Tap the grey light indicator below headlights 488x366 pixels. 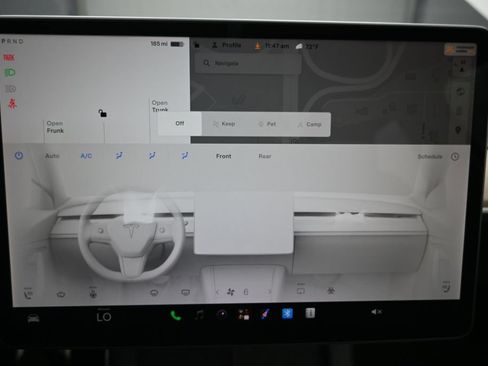pyautogui.click(x=10, y=89)
